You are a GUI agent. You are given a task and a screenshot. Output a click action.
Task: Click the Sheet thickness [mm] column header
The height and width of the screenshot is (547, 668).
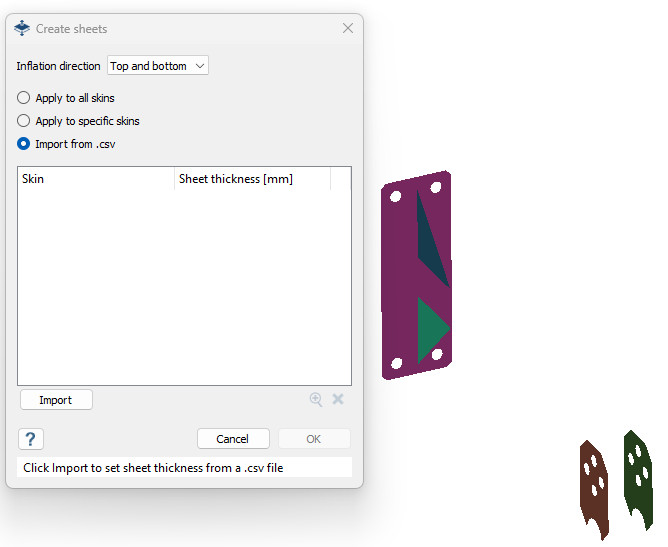pyautogui.click(x=252, y=179)
